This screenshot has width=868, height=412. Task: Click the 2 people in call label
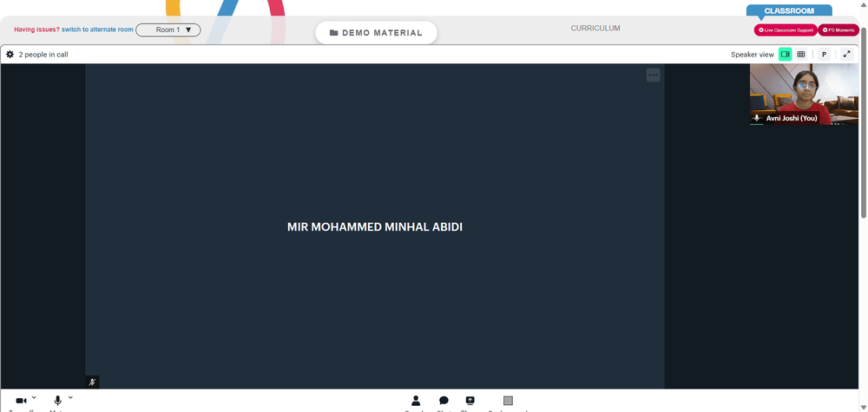[x=43, y=55]
